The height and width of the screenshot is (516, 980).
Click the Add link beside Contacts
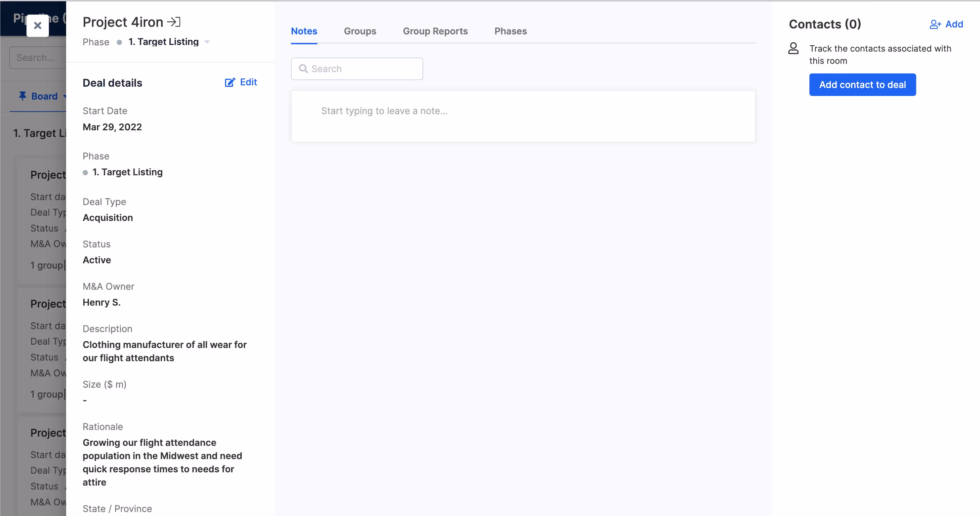click(954, 24)
